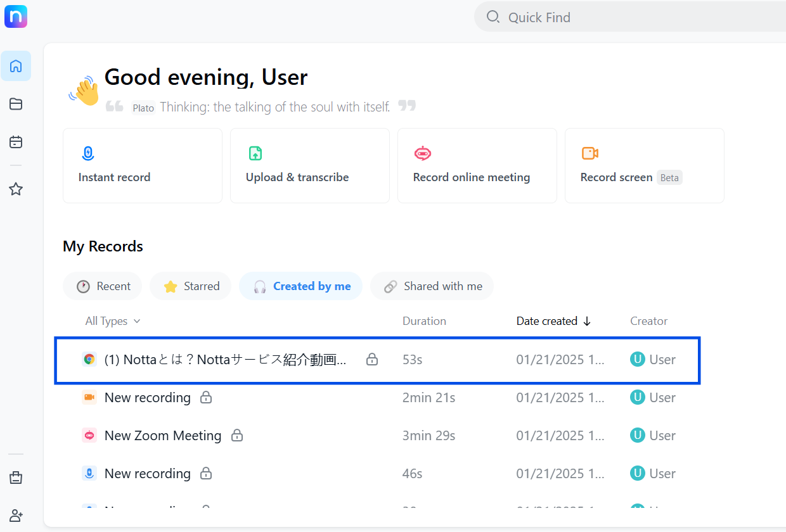Image resolution: width=786 pixels, height=532 pixels.
Task: Click the 3min 29s duration cell
Action: (x=428, y=436)
